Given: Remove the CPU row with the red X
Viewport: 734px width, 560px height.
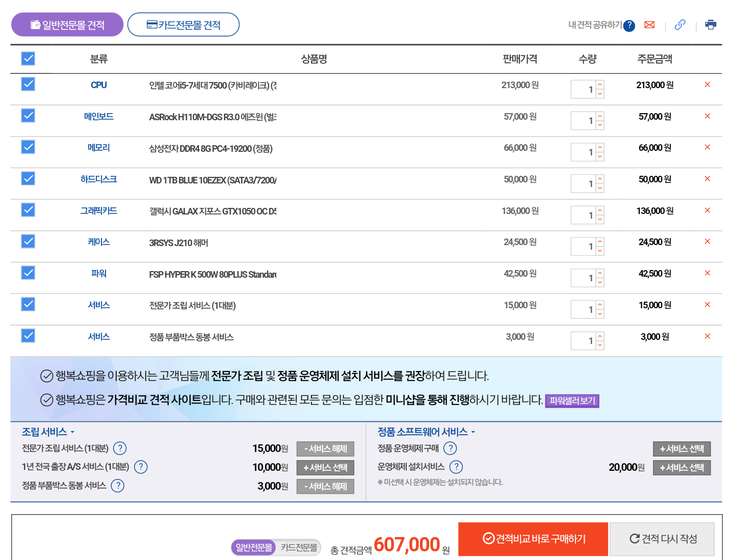Looking at the screenshot, I should (x=707, y=85).
